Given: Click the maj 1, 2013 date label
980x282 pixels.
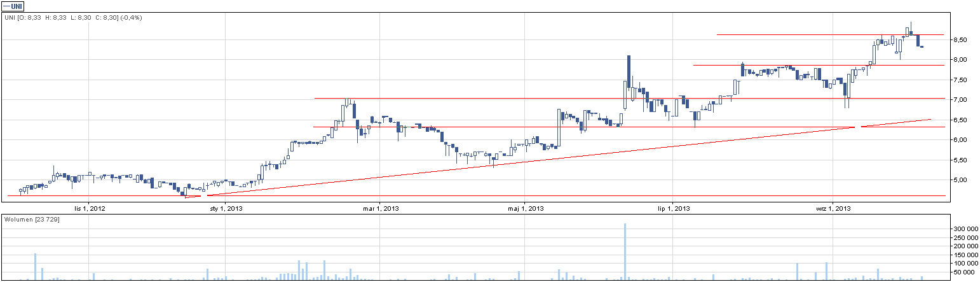Looking at the screenshot, I should click(x=527, y=208).
